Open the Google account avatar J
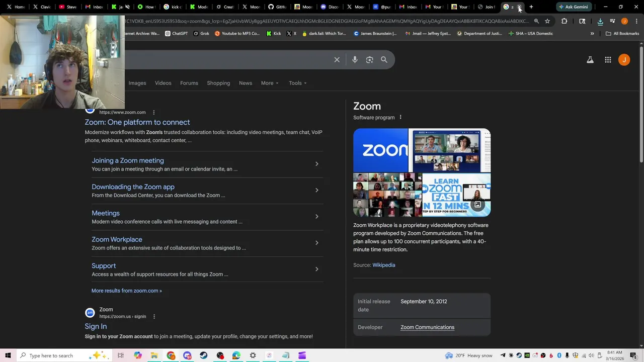 (624, 60)
